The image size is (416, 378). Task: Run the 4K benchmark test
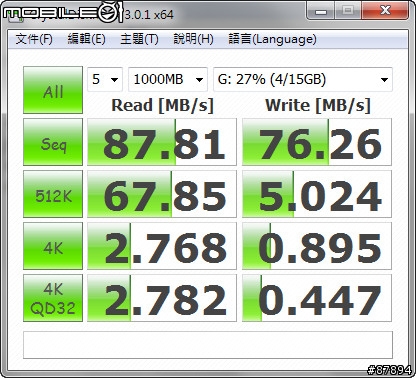pyautogui.click(x=53, y=246)
